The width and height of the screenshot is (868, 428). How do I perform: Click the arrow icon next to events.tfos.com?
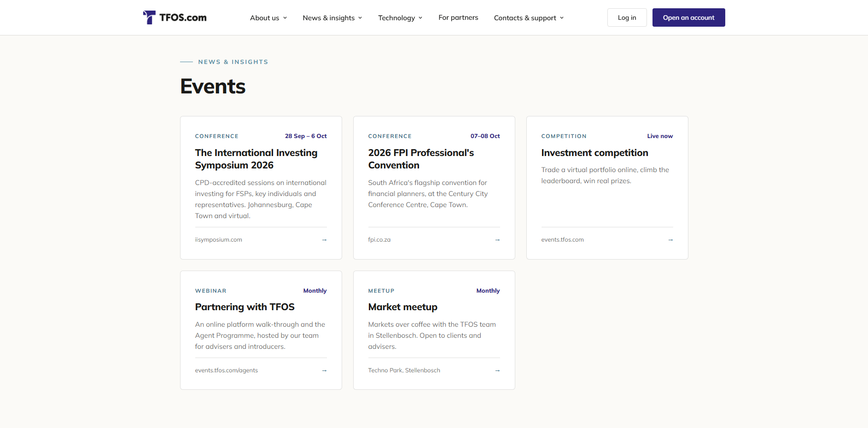click(x=670, y=240)
